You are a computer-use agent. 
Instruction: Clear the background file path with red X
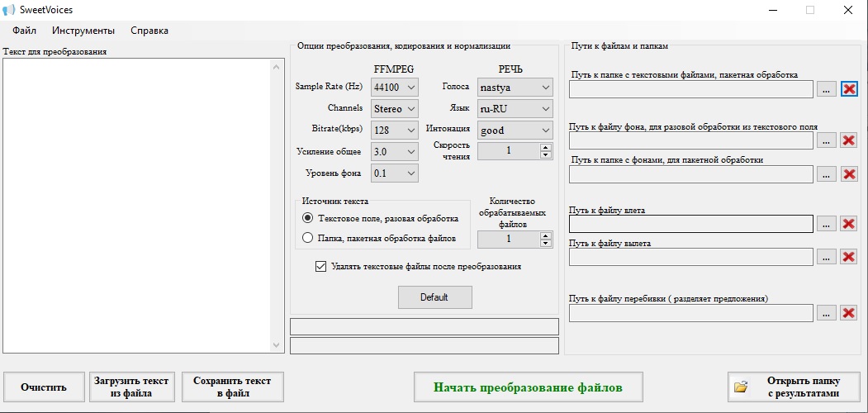849,140
